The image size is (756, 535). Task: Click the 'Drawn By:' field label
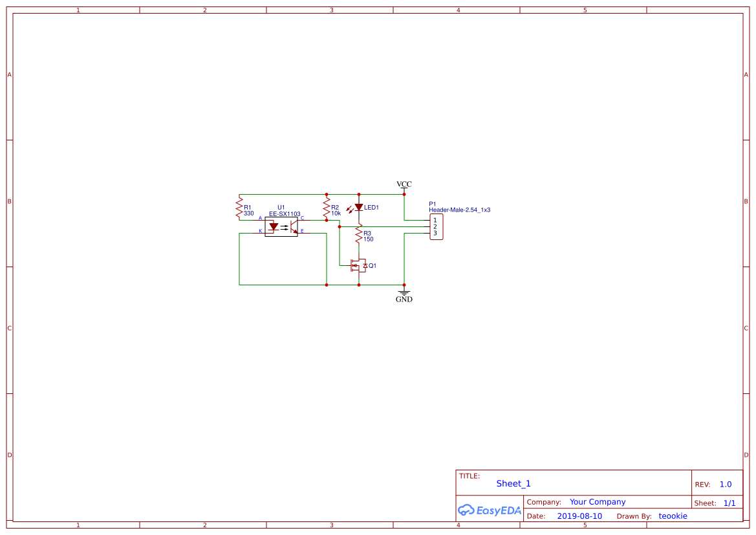[x=634, y=516]
